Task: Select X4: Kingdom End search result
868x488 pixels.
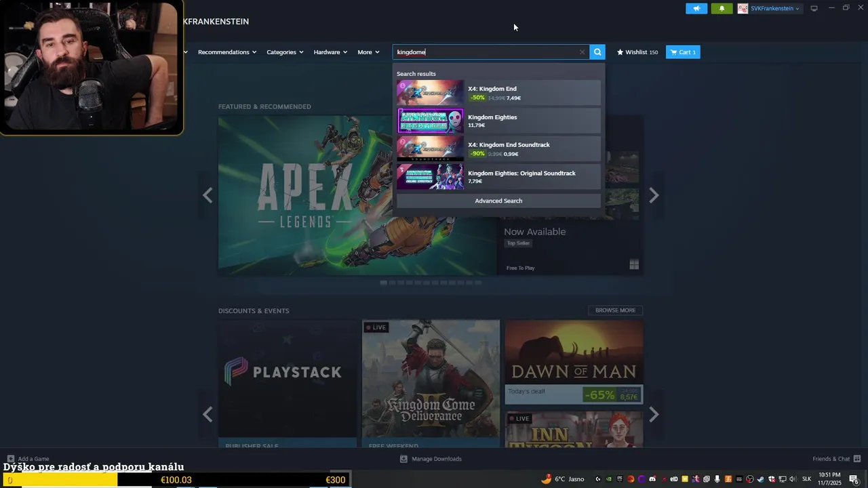Action: (498, 93)
